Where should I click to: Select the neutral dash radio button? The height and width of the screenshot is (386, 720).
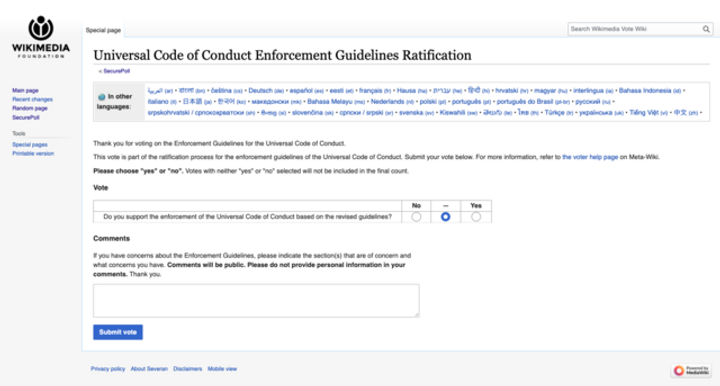click(x=445, y=217)
